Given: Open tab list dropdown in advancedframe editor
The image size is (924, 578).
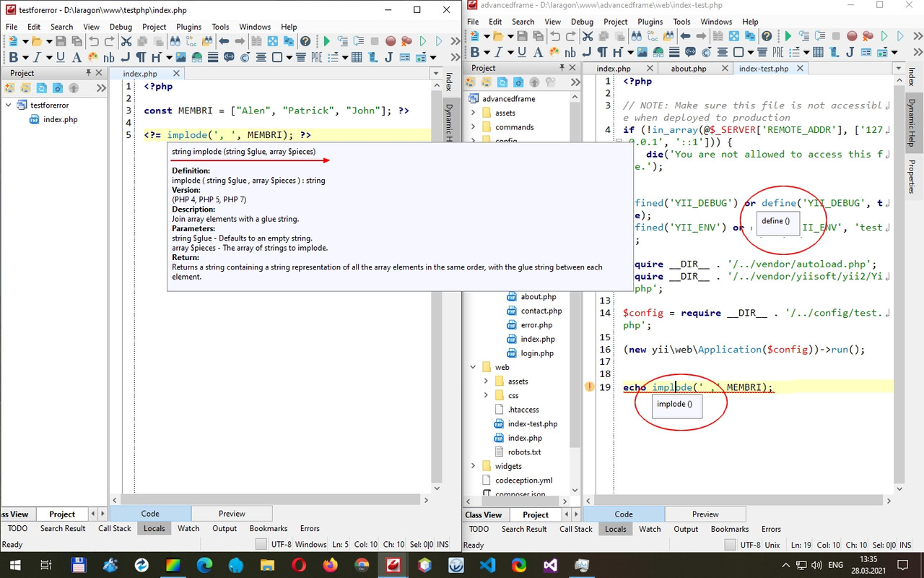Looking at the screenshot, I should pyautogui.click(x=899, y=69).
